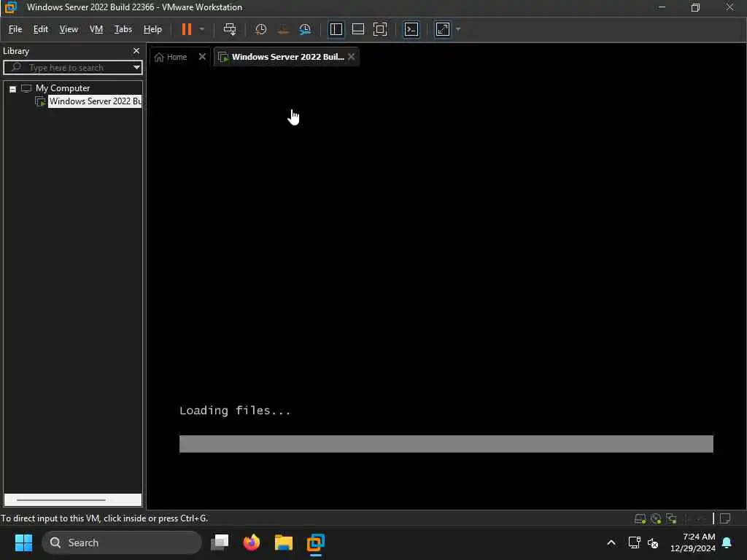Click the VMware Workstation title bar logo
This screenshot has height=560, width=747.
(10, 7)
